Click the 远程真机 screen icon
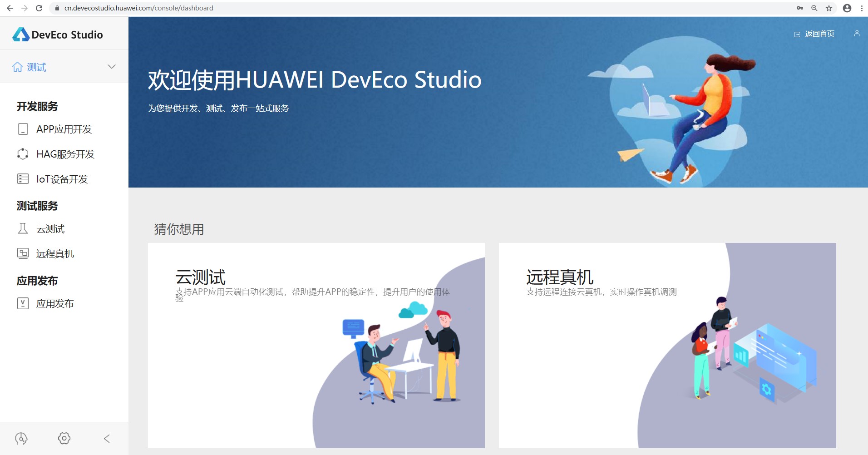The height and width of the screenshot is (455, 868). pyautogui.click(x=23, y=253)
